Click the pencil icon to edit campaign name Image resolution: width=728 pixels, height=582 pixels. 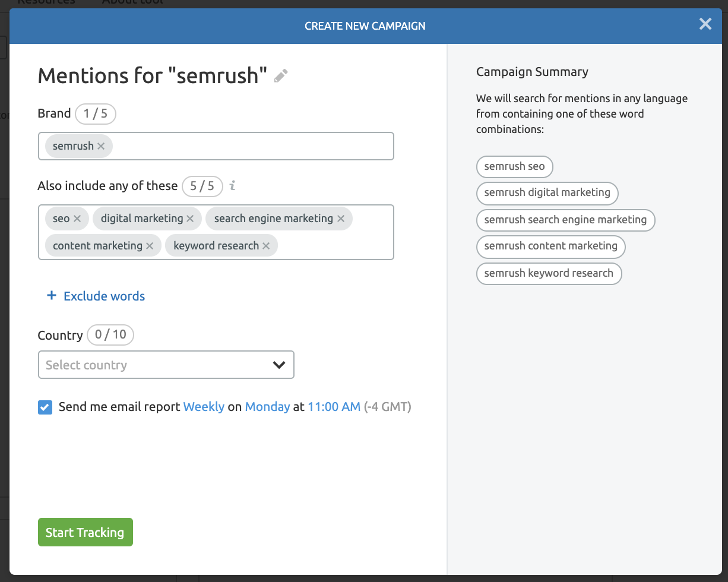[281, 76]
